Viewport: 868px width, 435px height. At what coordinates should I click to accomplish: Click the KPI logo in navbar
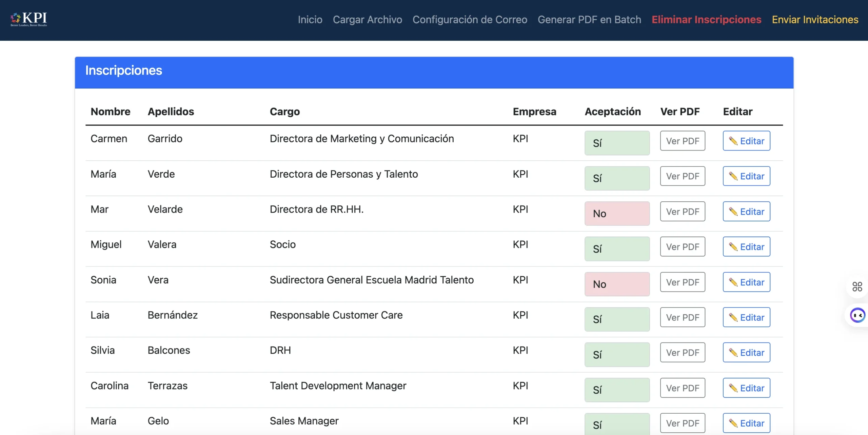(x=29, y=19)
